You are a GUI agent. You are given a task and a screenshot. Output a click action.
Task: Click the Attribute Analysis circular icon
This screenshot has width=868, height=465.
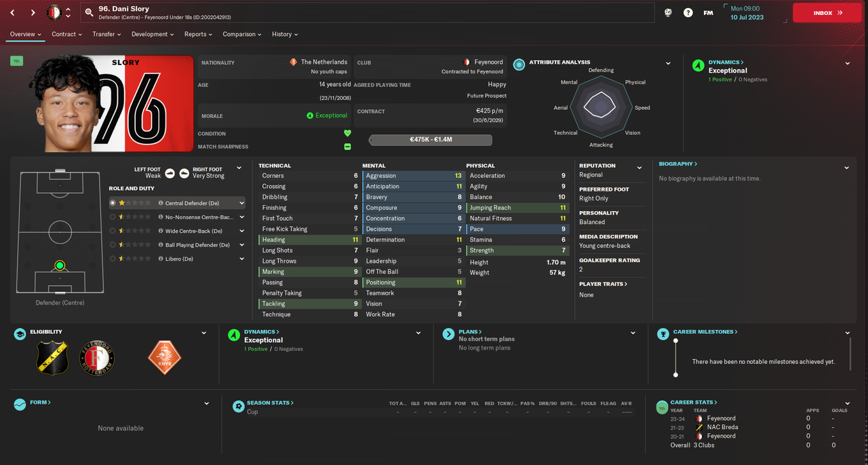point(519,65)
